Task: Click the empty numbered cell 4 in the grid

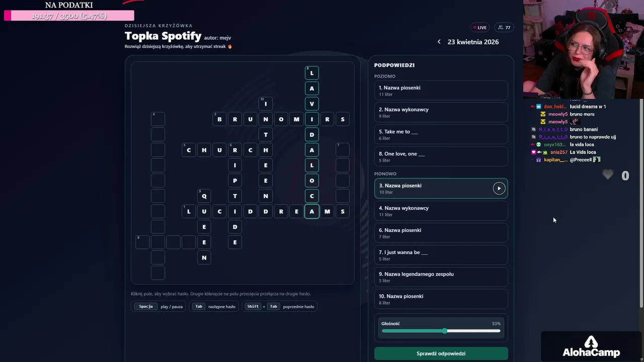Action: (158, 119)
